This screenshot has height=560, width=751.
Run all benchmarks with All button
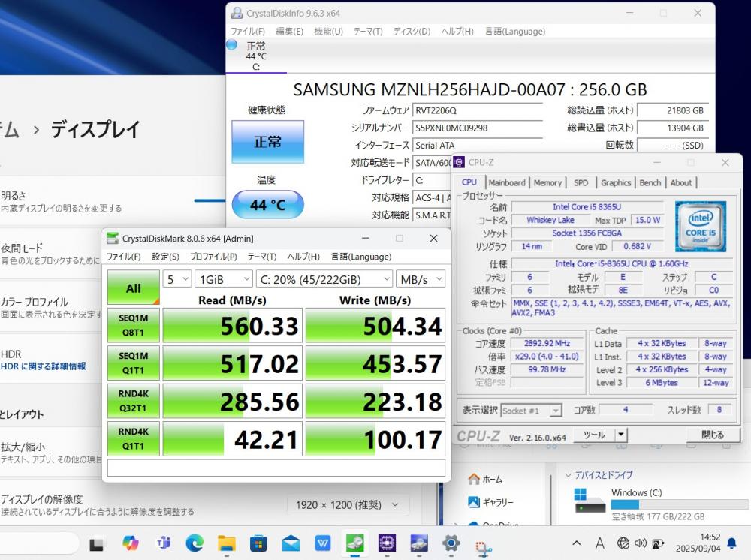point(134,288)
